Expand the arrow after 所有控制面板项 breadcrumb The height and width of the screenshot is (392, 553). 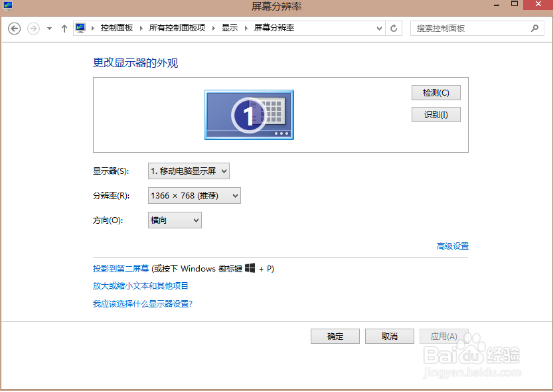tap(213, 28)
